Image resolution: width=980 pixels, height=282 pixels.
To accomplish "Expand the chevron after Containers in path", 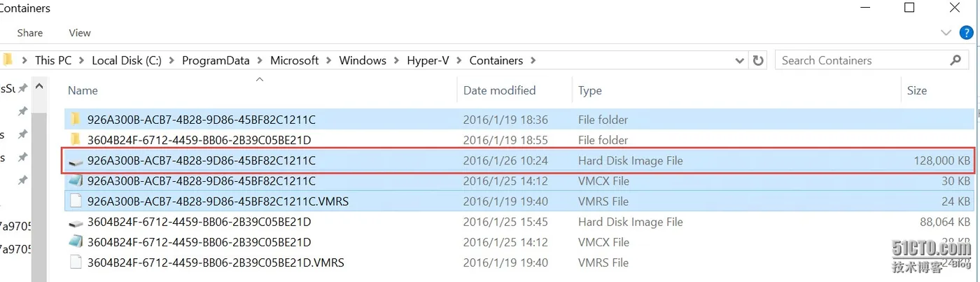I will (533, 61).
